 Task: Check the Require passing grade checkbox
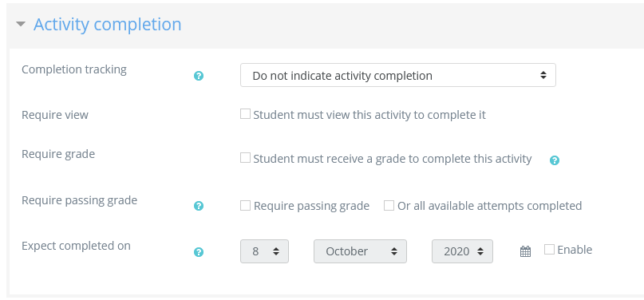[x=245, y=205]
